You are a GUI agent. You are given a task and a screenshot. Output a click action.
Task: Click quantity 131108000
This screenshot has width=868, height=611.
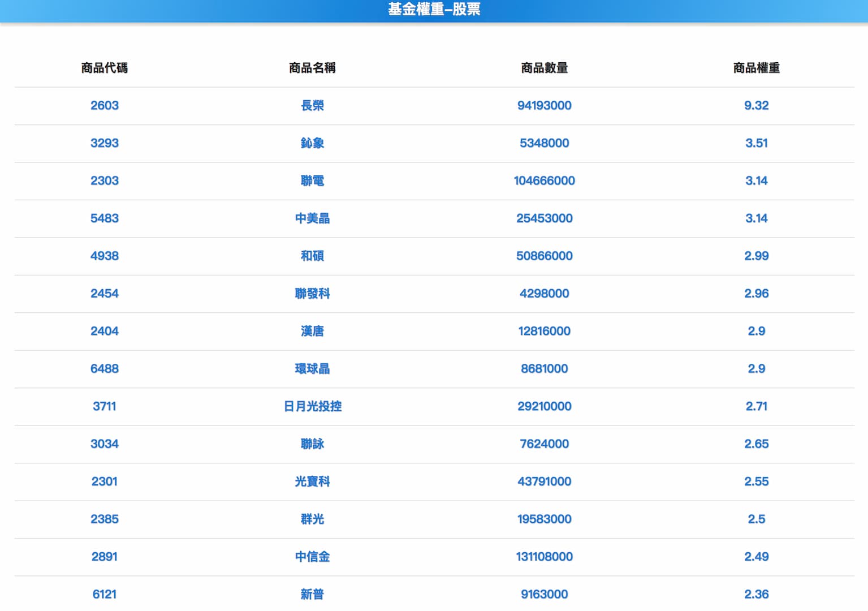click(544, 557)
